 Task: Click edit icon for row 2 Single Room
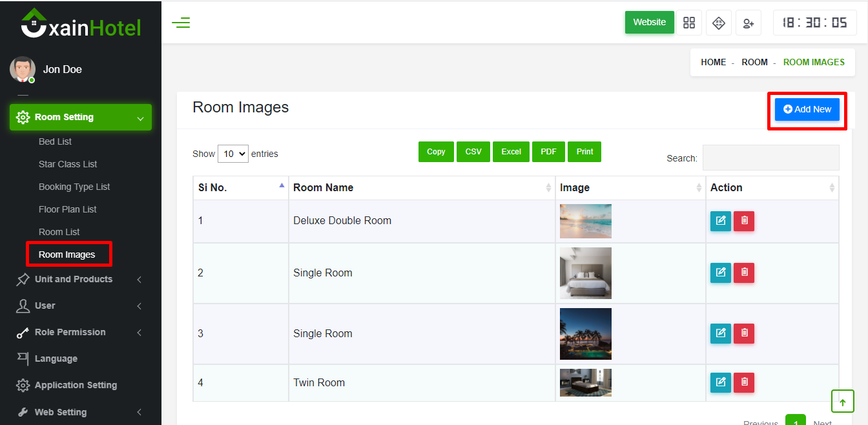720,273
